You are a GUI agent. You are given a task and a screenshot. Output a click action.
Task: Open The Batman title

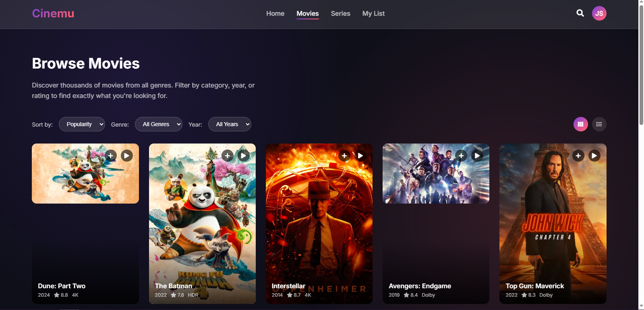[x=174, y=286]
